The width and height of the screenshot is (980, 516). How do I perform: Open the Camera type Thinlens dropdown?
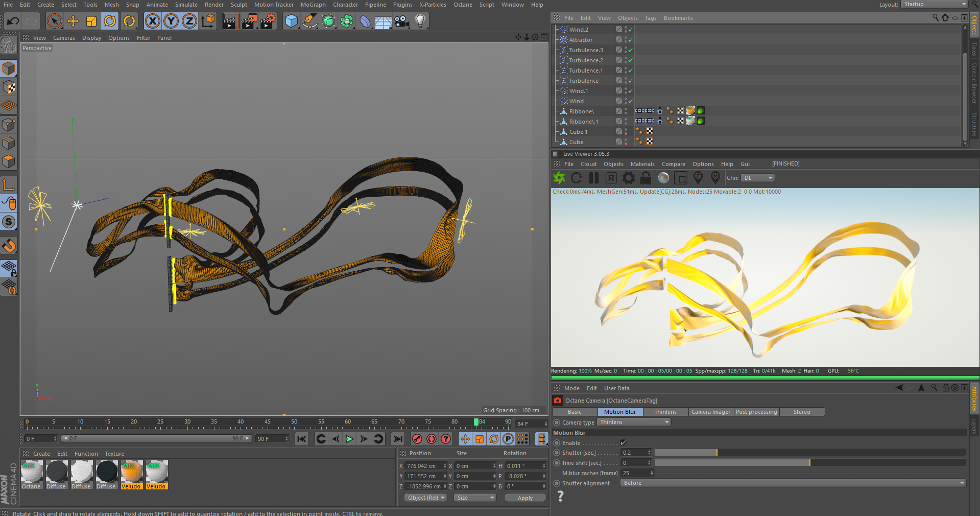[x=634, y=423]
